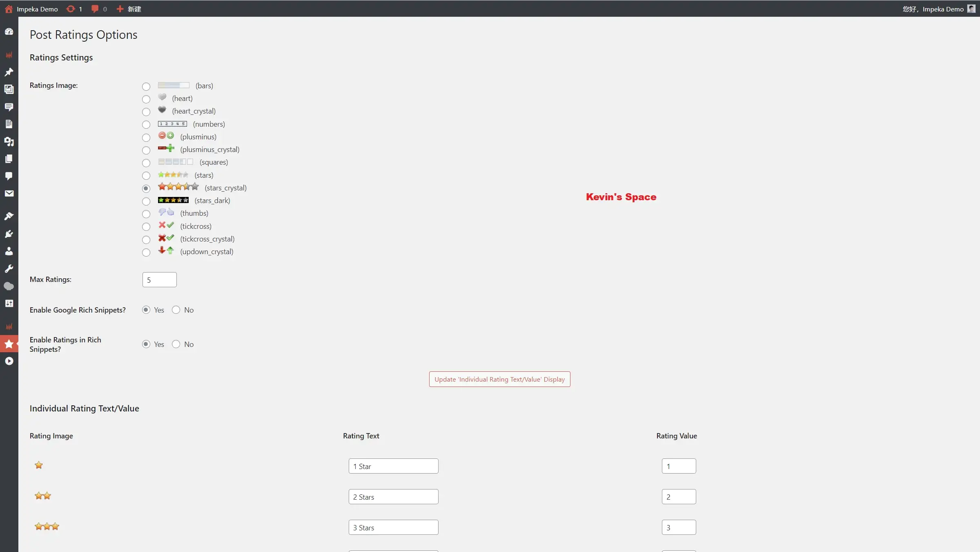980x552 pixels.
Task: Click the Tools wrench icon
Action: [x=9, y=269]
